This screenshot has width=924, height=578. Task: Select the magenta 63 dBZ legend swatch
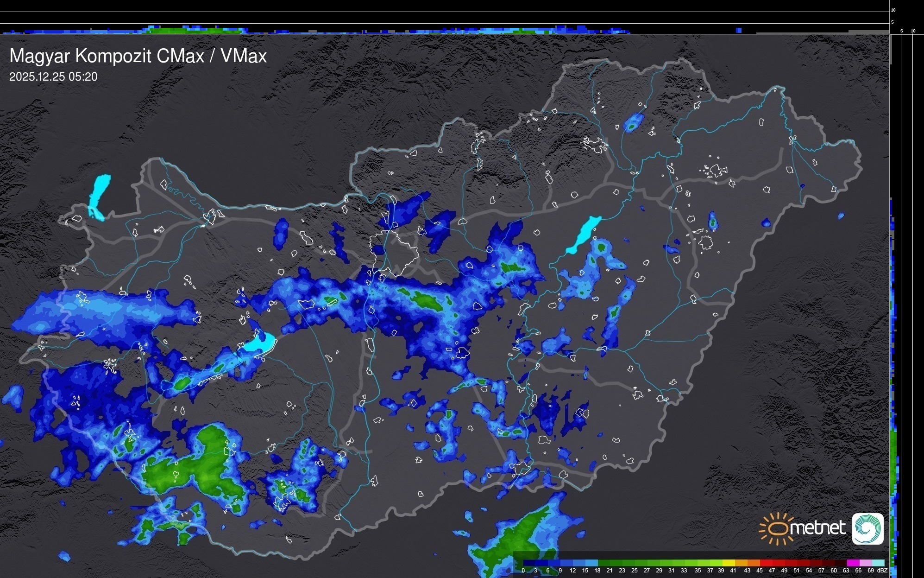(x=853, y=563)
